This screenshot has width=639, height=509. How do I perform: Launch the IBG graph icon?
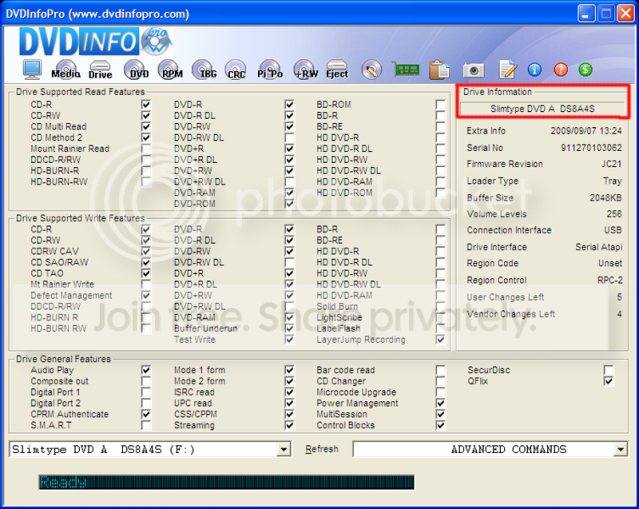coord(205,69)
